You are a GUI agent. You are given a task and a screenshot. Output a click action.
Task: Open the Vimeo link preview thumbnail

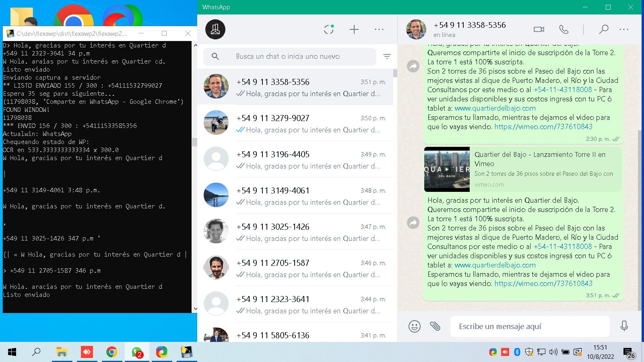point(447,169)
